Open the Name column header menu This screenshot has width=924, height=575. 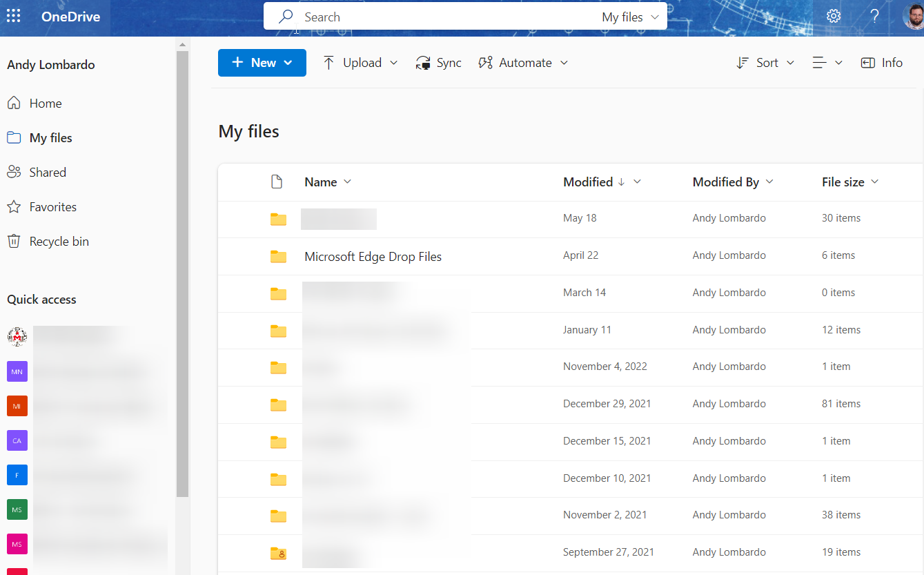coord(328,182)
